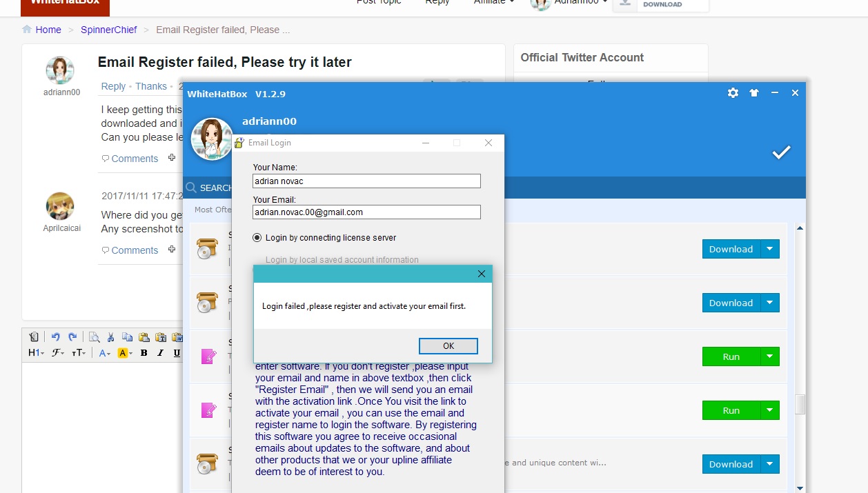Click the Your Email input field

point(366,212)
